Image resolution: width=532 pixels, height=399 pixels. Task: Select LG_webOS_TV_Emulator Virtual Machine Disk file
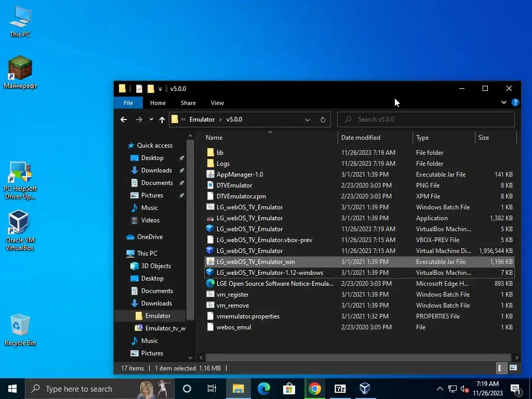point(360,251)
